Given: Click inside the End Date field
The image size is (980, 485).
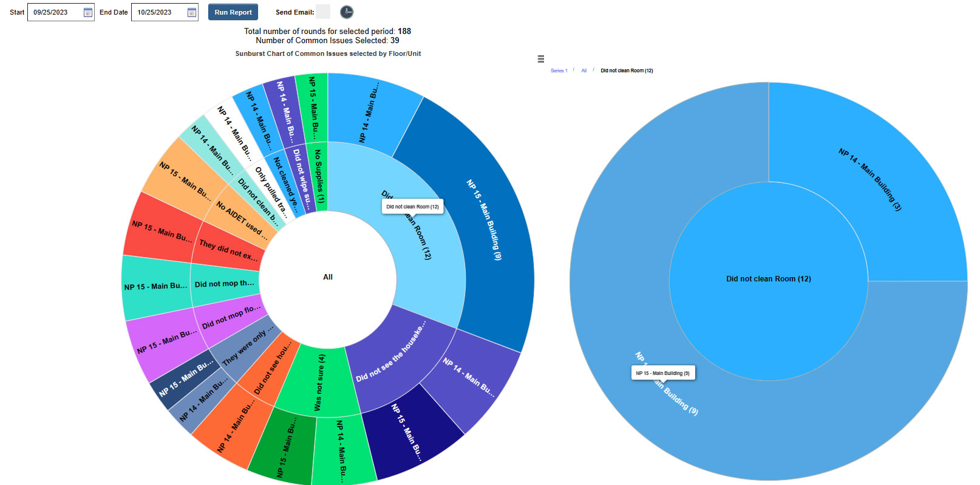Looking at the screenshot, I should [x=158, y=12].
